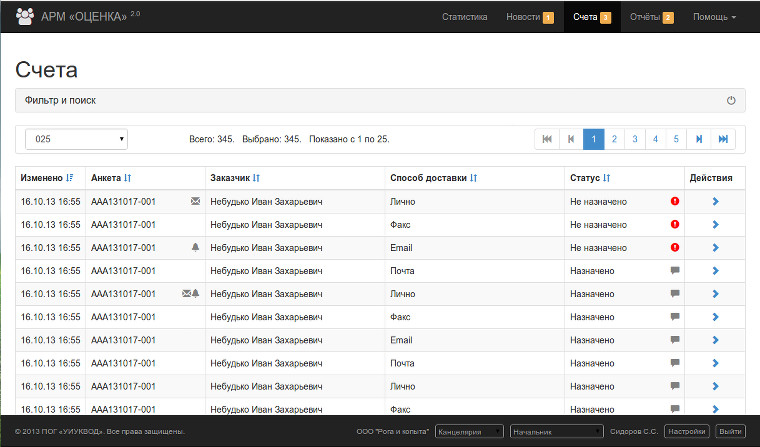Click the © 2013 ПОГ «УИУКВОД» copyright text
The width and height of the screenshot is (760, 447).
point(100,431)
